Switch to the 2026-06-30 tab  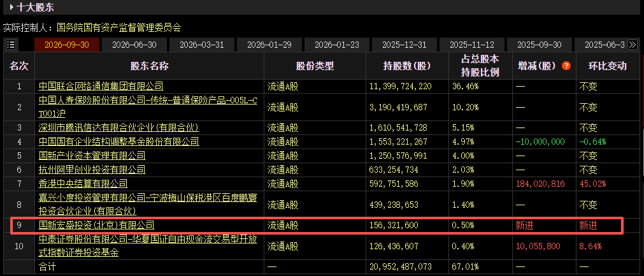pos(134,45)
